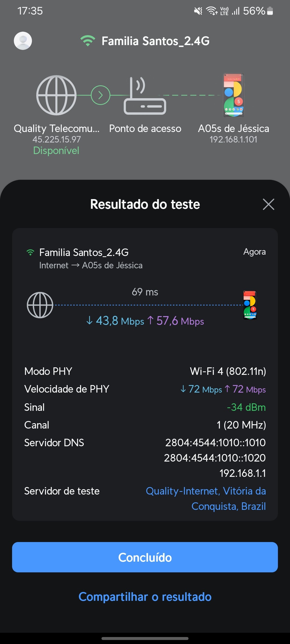Tap the large internet globe icon

[x=56, y=95]
